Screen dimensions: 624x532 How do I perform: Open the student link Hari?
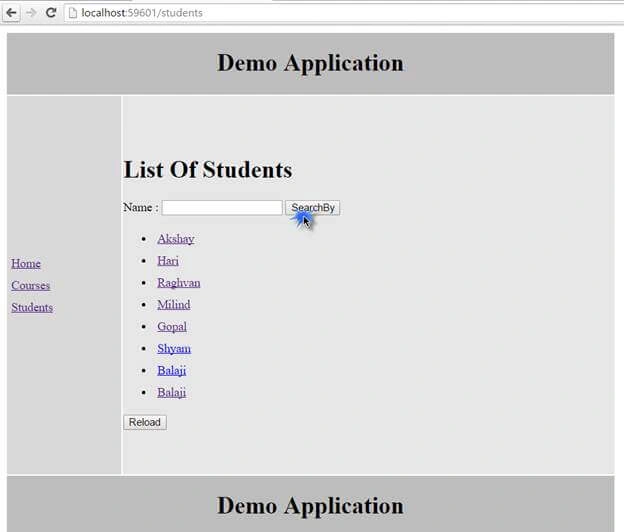pos(168,261)
